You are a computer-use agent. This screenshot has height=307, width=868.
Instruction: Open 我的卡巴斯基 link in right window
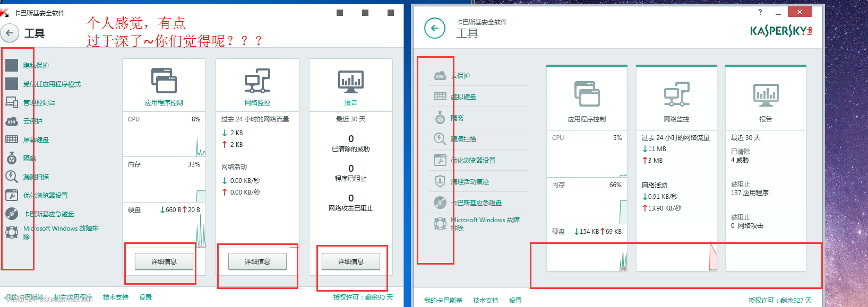point(443,301)
